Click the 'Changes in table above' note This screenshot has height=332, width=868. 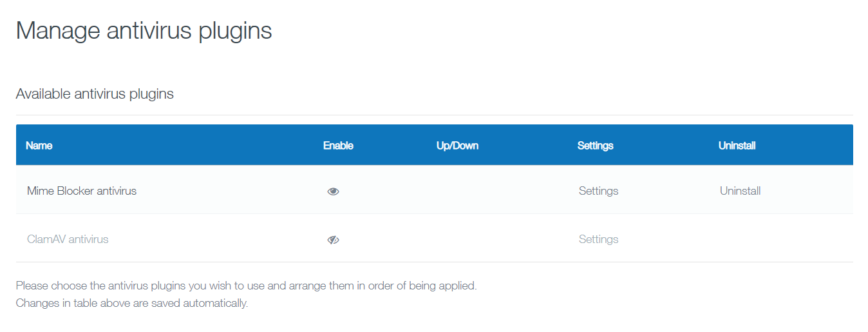[132, 303]
